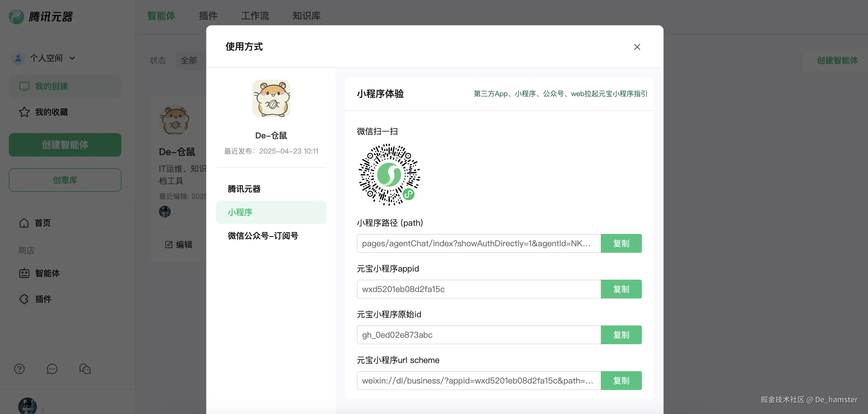
Task: Click the 微信扫一扫 label
Action: click(377, 131)
